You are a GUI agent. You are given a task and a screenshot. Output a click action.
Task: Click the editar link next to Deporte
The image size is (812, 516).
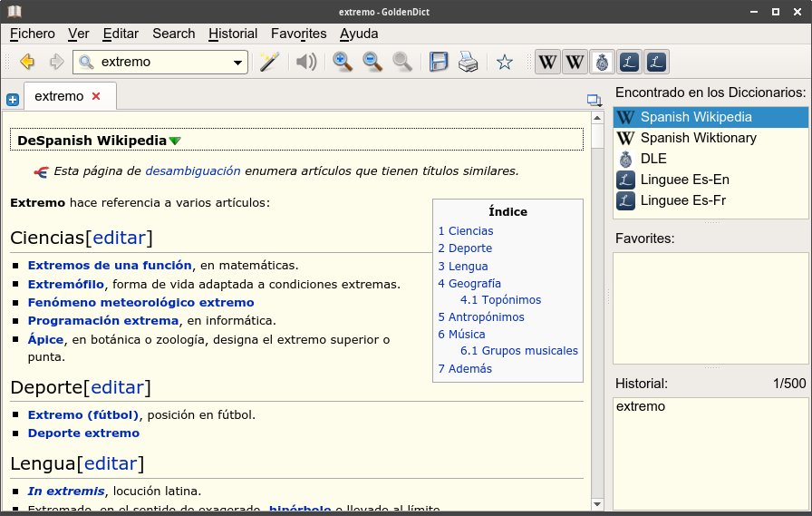(118, 387)
